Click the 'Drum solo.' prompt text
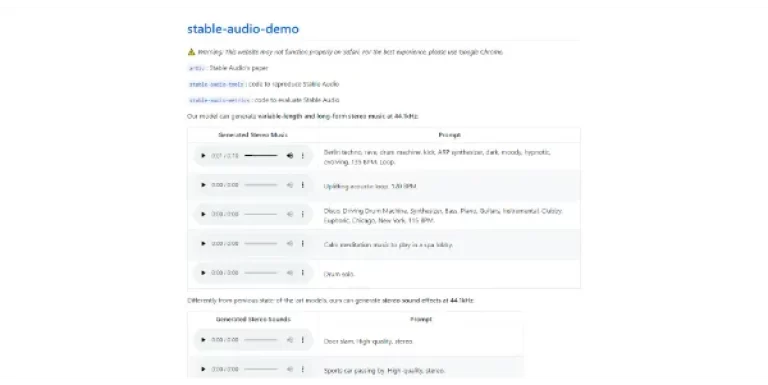This screenshot has height=385, width=768. [x=339, y=274]
